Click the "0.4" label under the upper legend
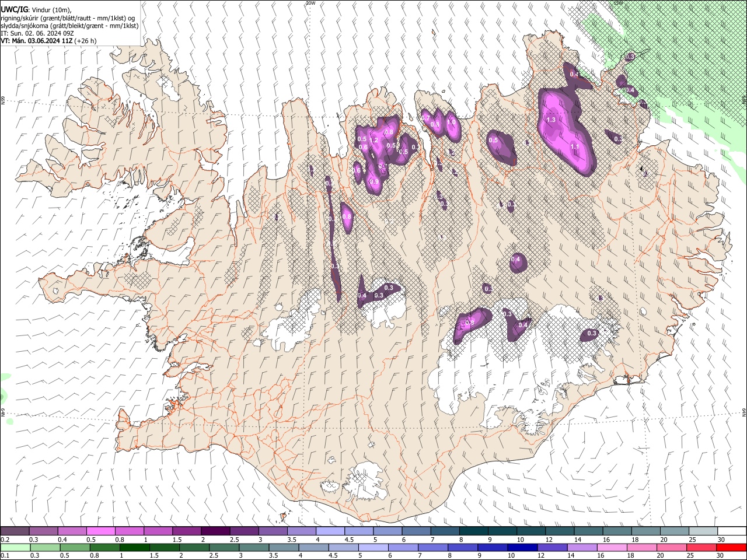747x560 pixels. coord(62,540)
